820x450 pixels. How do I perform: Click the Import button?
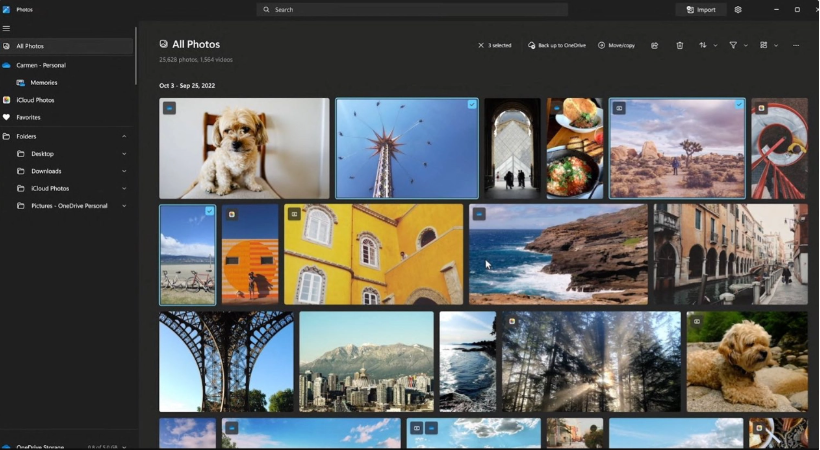(x=700, y=10)
